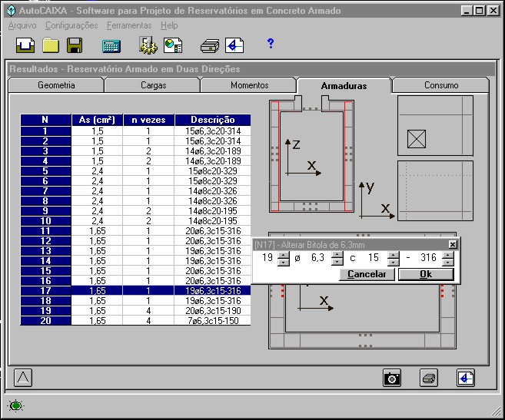
Task: Select the Armaduras tab
Action: pyautogui.click(x=344, y=85)
